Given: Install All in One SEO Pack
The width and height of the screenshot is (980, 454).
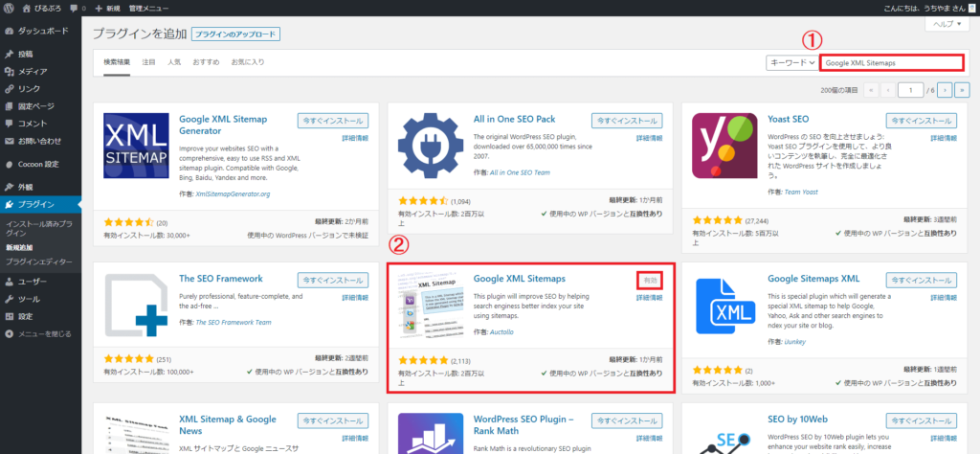Looking at the screenshot, I should 628,121.
